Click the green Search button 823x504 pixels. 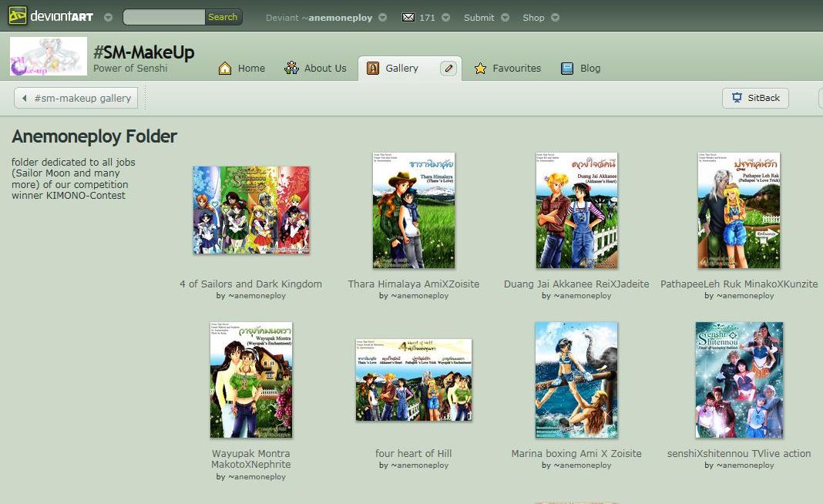[x=223, y=17]
